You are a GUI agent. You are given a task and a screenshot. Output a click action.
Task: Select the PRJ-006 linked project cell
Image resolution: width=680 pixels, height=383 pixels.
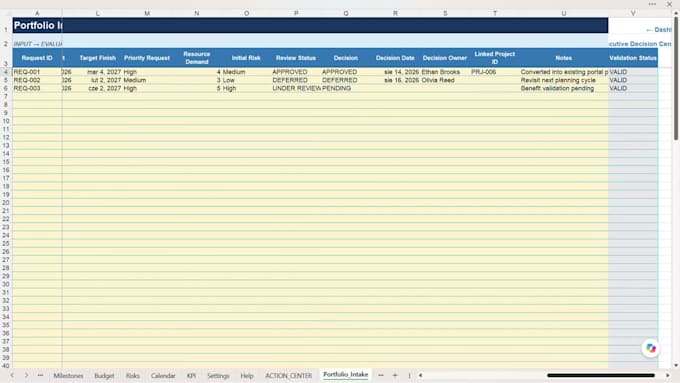pos(495,72)
